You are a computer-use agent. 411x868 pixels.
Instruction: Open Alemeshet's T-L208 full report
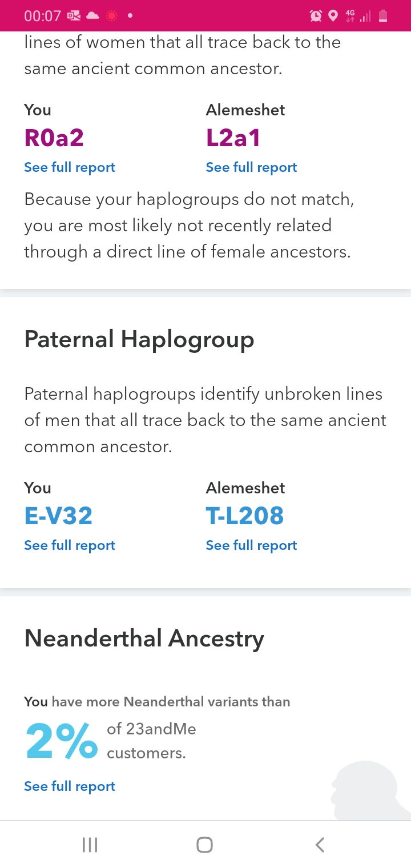[x=251, y=545]
